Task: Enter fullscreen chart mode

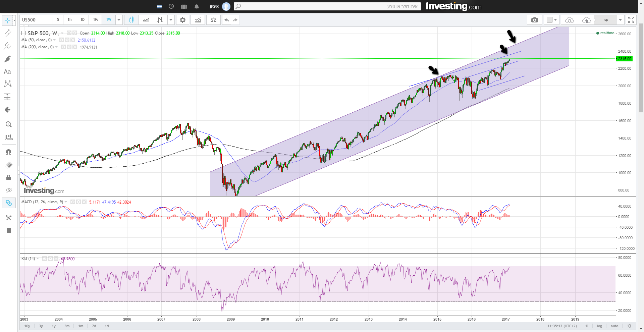Action: pyautogui.click(x=631, y=20)
